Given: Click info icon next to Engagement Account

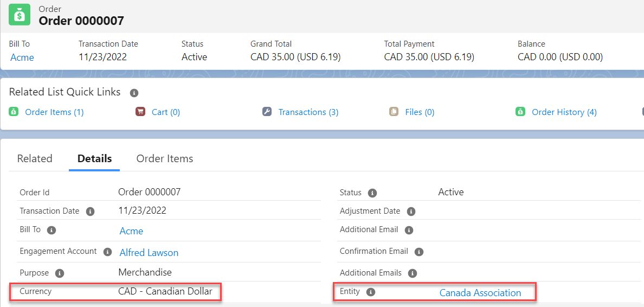Looking at the screenshot, I should click(x=108, y=252).
